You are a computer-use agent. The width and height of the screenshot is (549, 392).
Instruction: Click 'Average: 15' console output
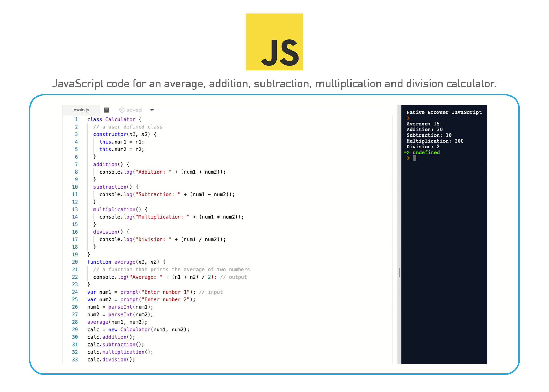[x=423, y=124]
